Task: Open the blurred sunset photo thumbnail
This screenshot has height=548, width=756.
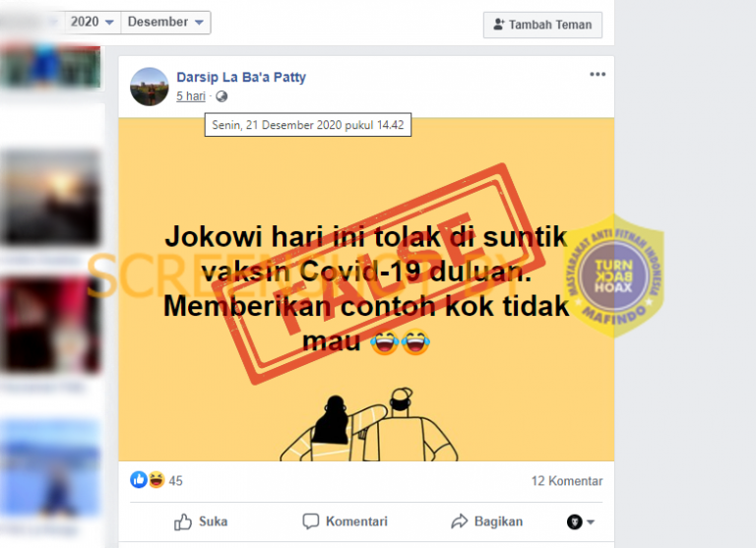Action: (x=50, y=197)
